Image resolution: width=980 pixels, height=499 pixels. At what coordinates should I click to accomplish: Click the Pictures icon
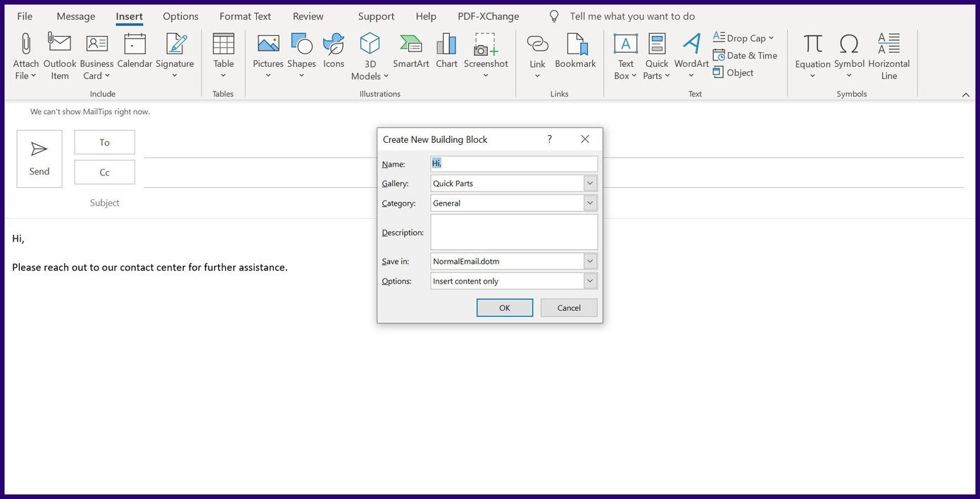click(x=268, y=44)
